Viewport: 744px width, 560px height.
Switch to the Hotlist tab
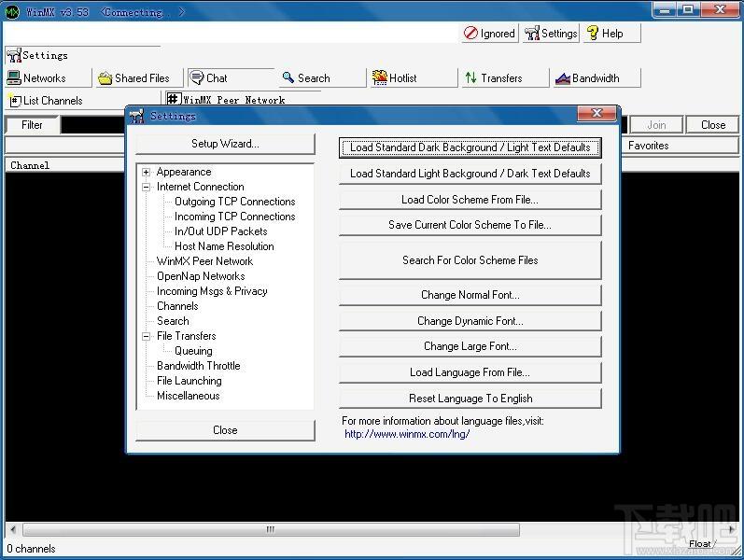click(414, 77)
